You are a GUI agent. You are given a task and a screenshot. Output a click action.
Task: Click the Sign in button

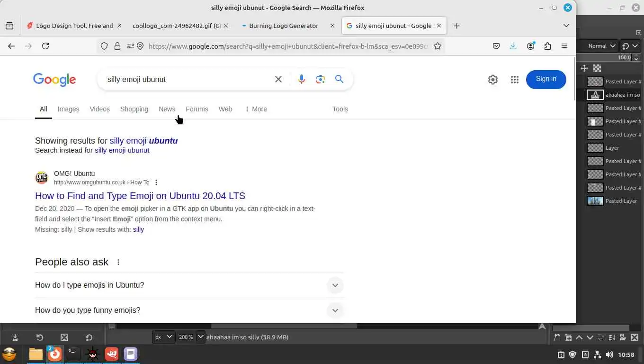546,79
